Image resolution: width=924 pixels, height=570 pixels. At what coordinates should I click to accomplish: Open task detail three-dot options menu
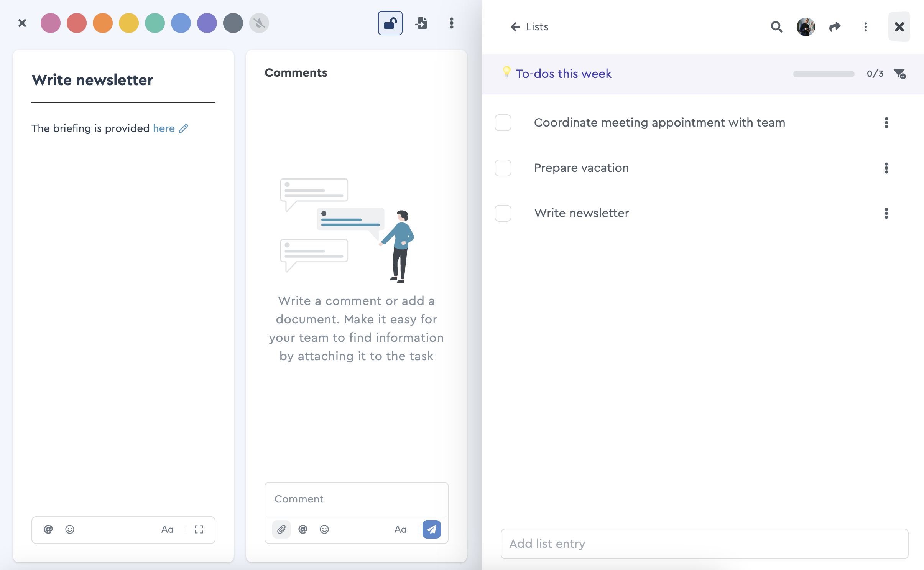452,23
